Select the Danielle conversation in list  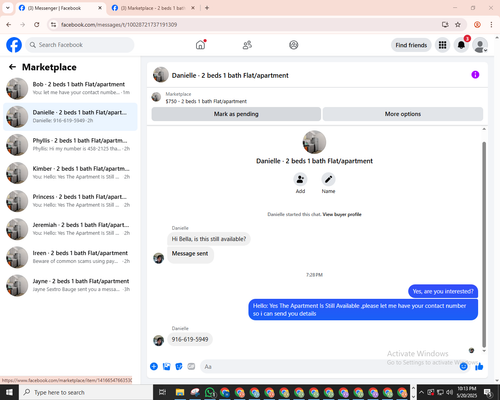pyautogui.click(x=70, y=117)
